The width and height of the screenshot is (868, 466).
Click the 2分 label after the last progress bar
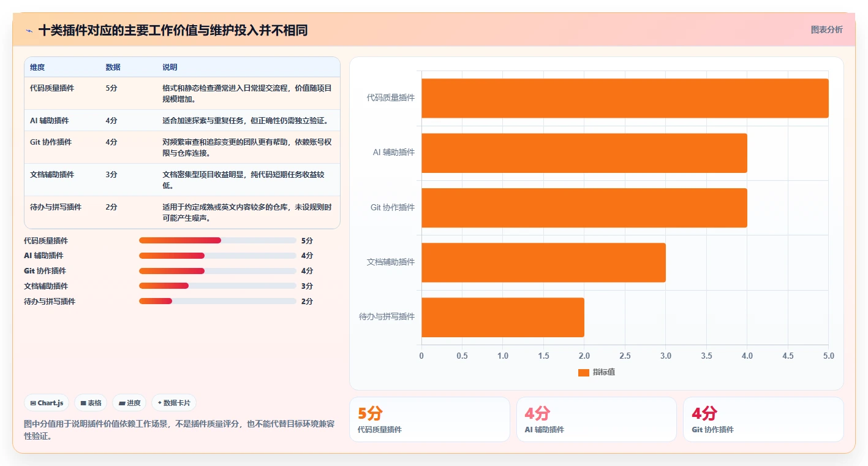click(307, 301)
